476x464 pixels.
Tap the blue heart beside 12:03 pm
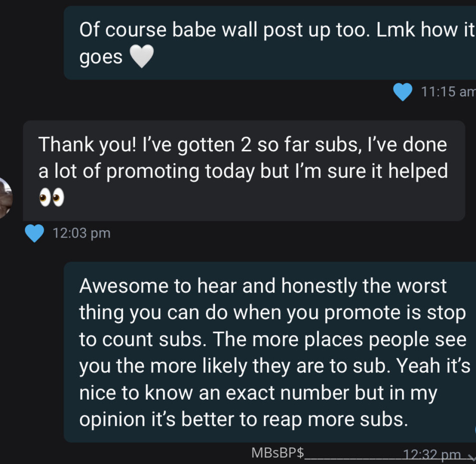click(x=34, y=233)
